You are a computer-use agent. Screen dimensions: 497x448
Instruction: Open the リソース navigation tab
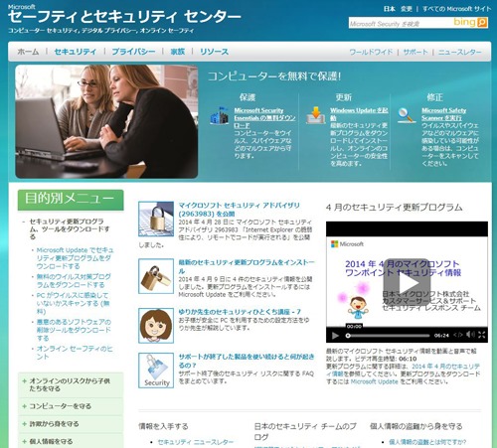coord(214,52)
